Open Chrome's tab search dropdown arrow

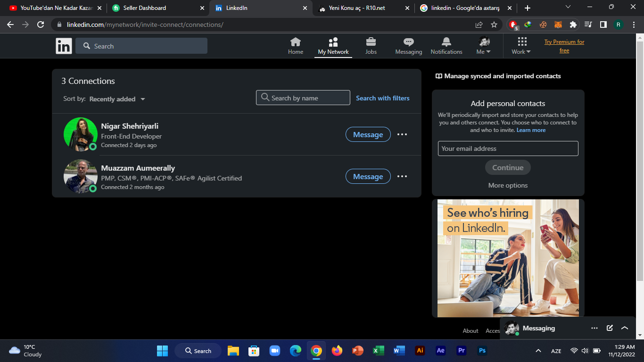click(568, 7)
